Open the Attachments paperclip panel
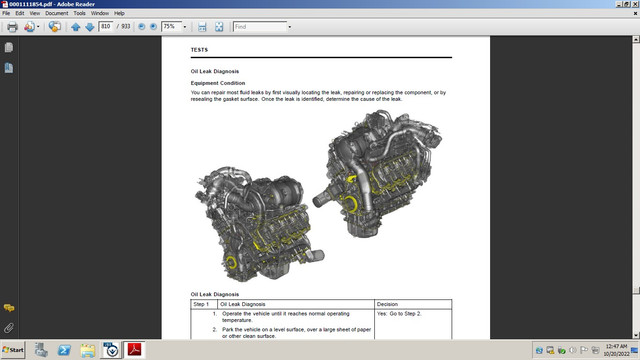This screenshot has width=640, height=360. pyautogui.click(x=9, y=328)
